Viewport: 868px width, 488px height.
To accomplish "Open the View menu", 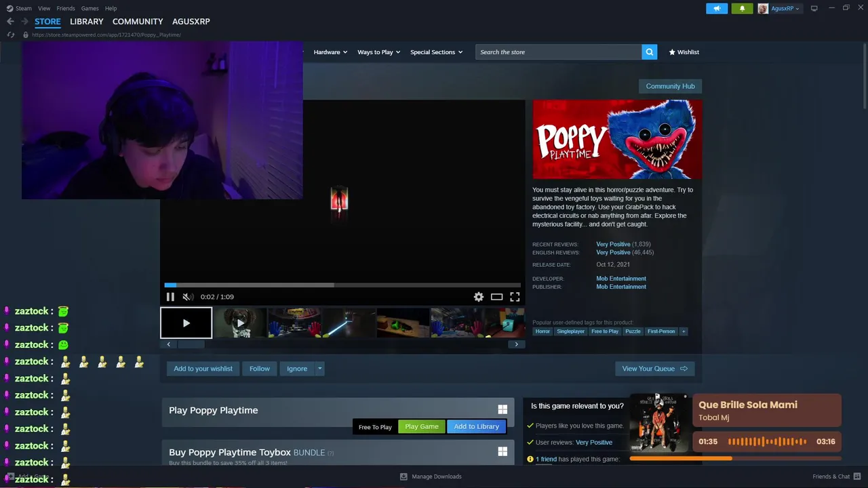I will (x=44, y=8).
